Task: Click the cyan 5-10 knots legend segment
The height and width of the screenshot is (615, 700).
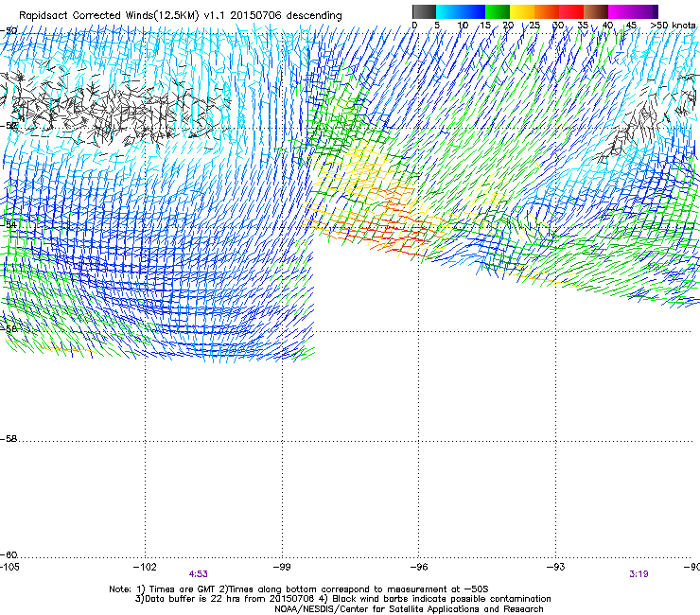Action: pos(448,11)
